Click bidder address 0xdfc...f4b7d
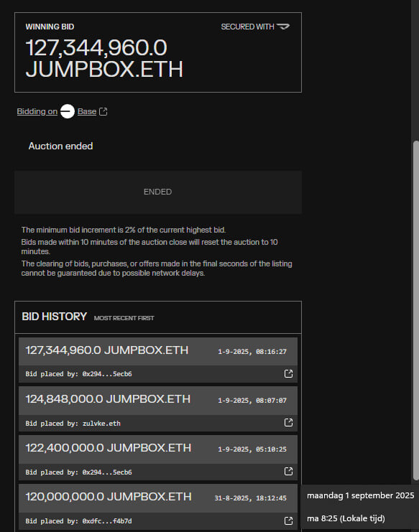The width and height of the screenshot is (419, 532). (107, 521)
